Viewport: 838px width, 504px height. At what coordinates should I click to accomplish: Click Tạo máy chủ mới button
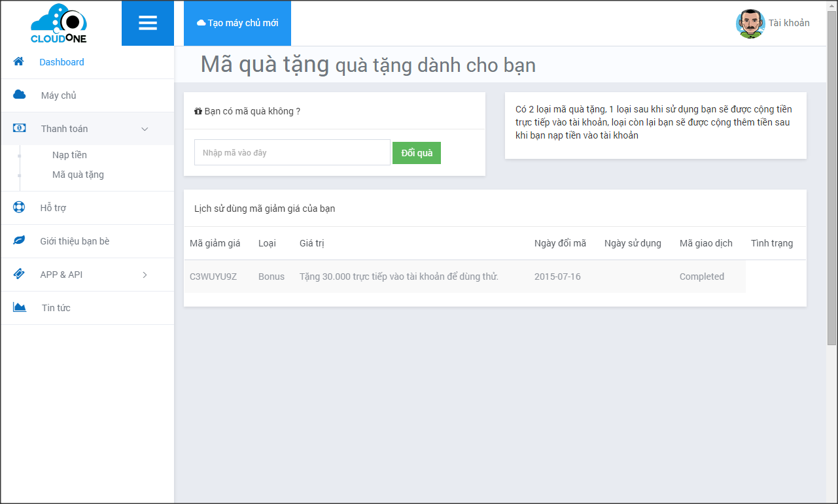[x=237, y=23]
